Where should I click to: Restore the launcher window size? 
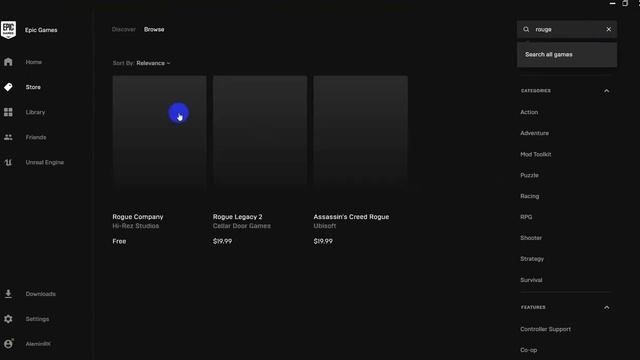click(x=625, y=3)
